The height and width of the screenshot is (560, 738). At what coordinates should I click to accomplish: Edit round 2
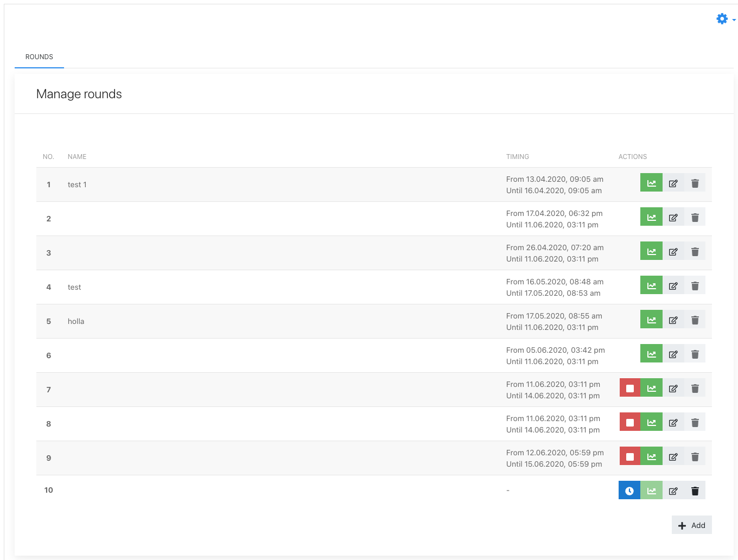coord(673,217)
